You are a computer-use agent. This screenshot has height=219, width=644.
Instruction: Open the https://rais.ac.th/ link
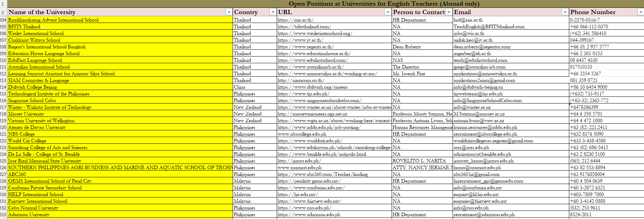coord(295,20)
